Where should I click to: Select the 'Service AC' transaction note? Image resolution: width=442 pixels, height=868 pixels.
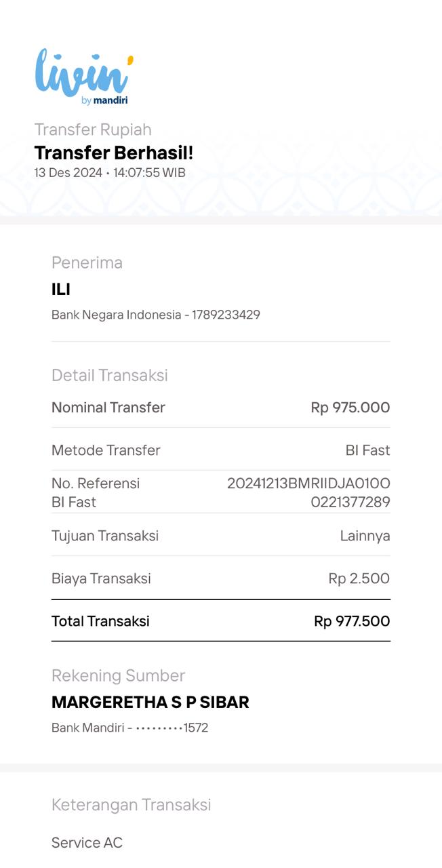(87, 842)
